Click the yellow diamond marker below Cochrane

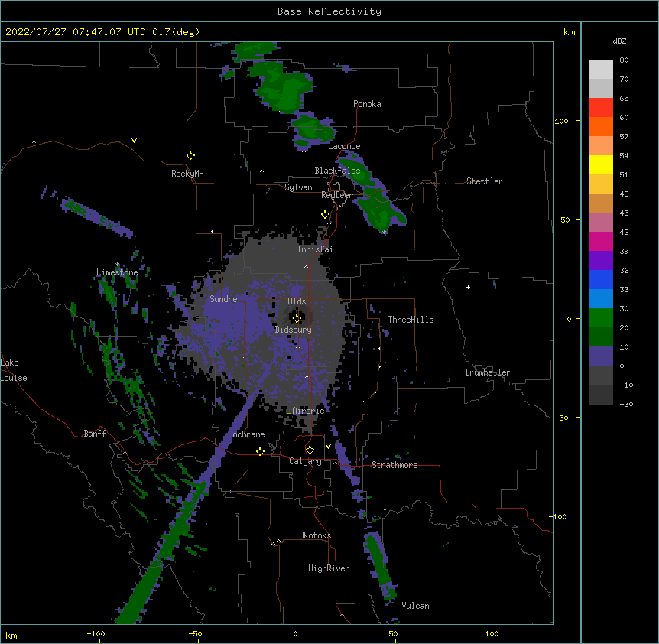coord(260,451)
